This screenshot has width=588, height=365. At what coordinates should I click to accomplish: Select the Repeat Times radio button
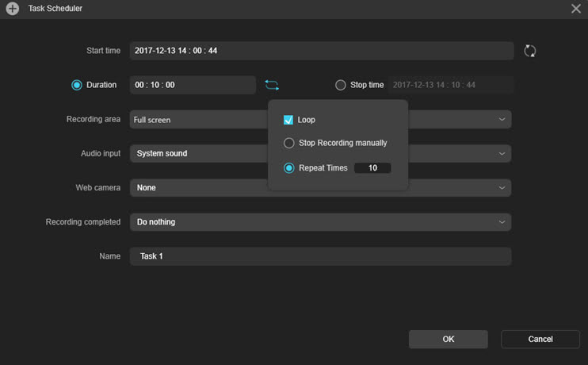288,168
